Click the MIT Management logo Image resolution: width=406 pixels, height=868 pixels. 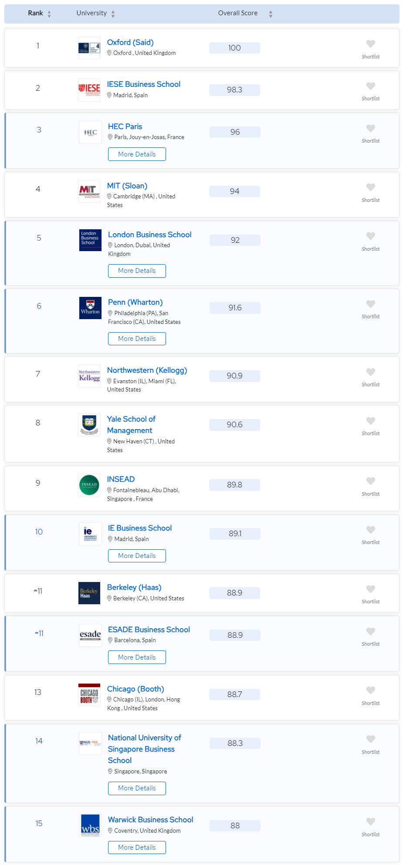(x=89, y=191)
